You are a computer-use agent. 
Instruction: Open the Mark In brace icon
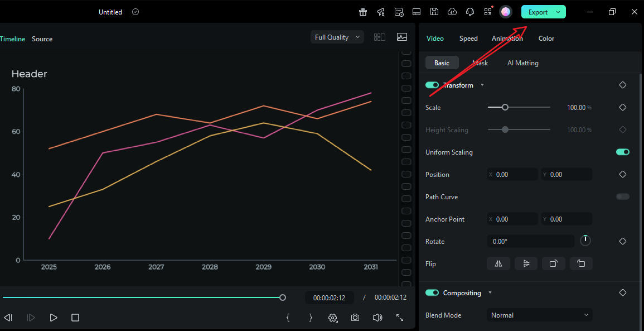tap(288, 317)
